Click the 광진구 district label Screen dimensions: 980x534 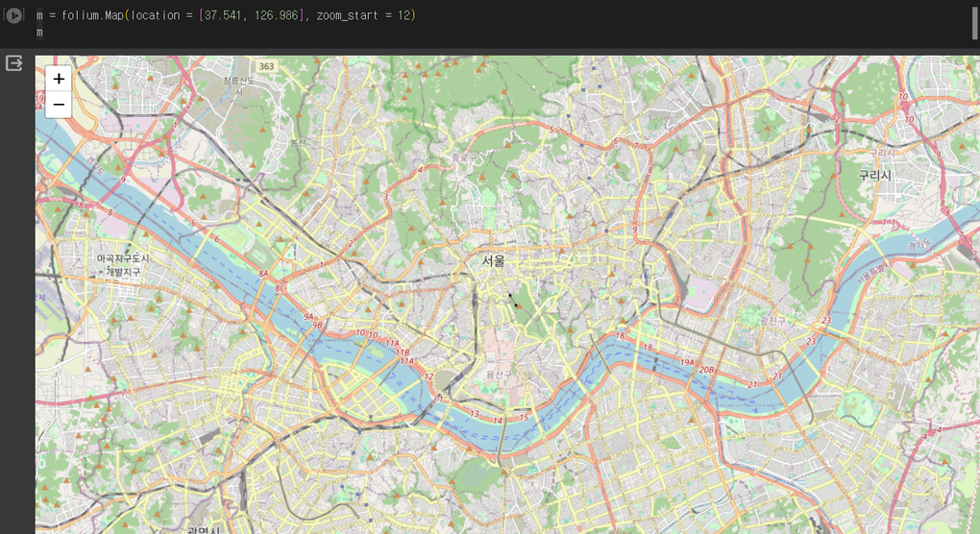click(772, 321)
